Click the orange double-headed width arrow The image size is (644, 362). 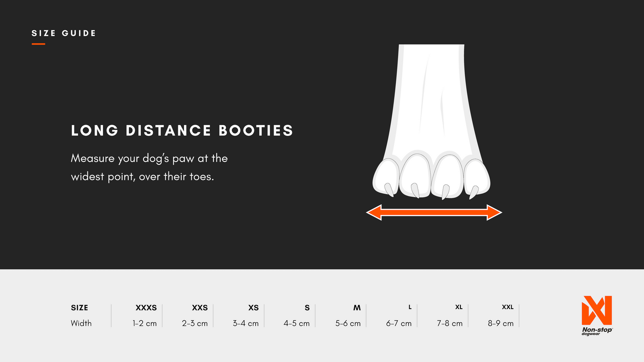click(x=434, y=212)
